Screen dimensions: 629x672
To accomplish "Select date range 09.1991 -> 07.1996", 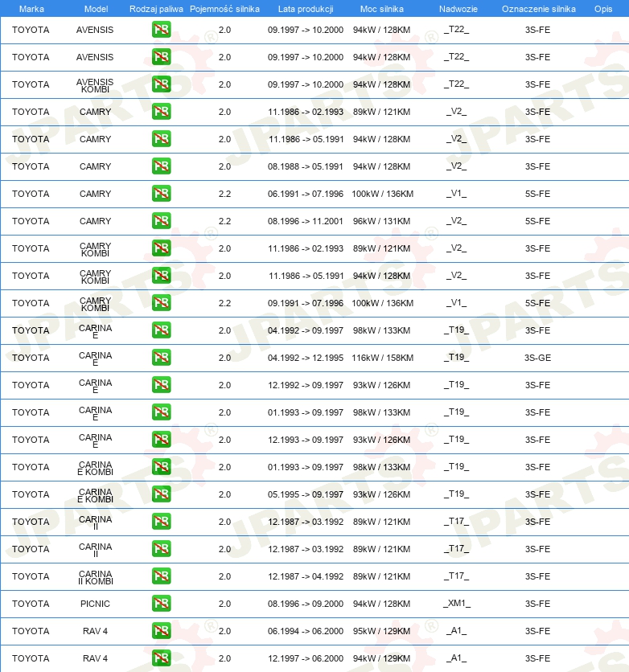I will pyautogui.click(x=306, y=303).
